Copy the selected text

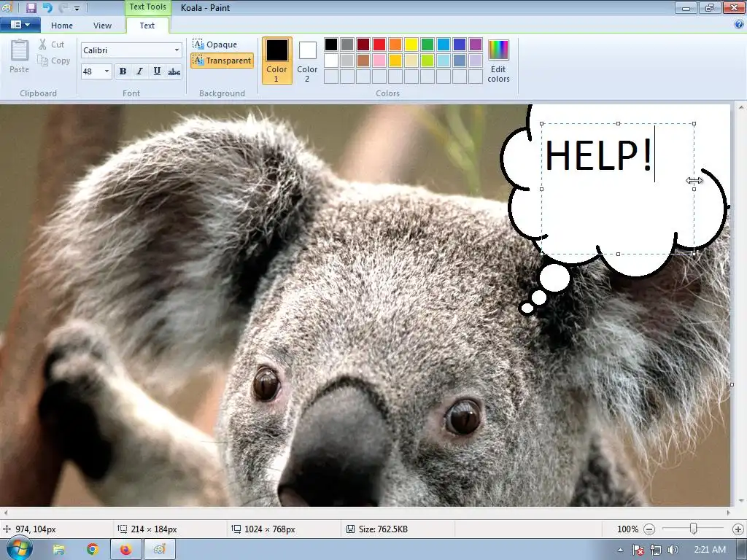pyautogui.click(x=54, y=61)
